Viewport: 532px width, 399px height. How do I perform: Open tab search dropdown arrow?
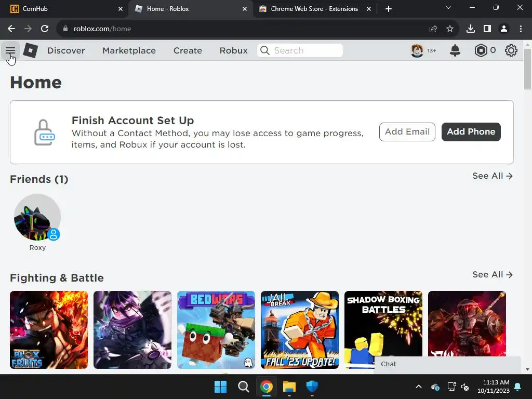click(x=448, y=7)
